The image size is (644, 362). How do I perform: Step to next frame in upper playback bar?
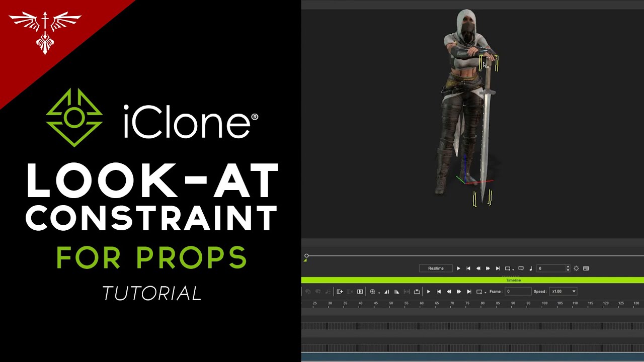click(x=488, y=268)
